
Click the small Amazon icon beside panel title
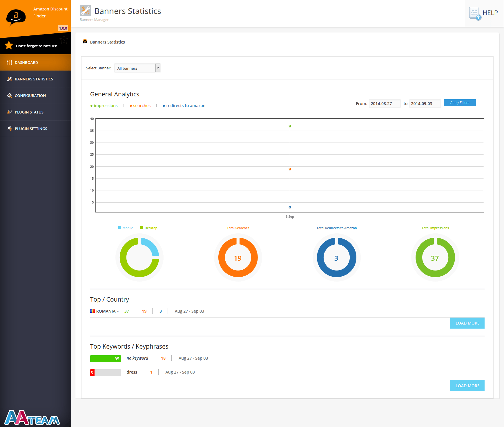(85, 42)
